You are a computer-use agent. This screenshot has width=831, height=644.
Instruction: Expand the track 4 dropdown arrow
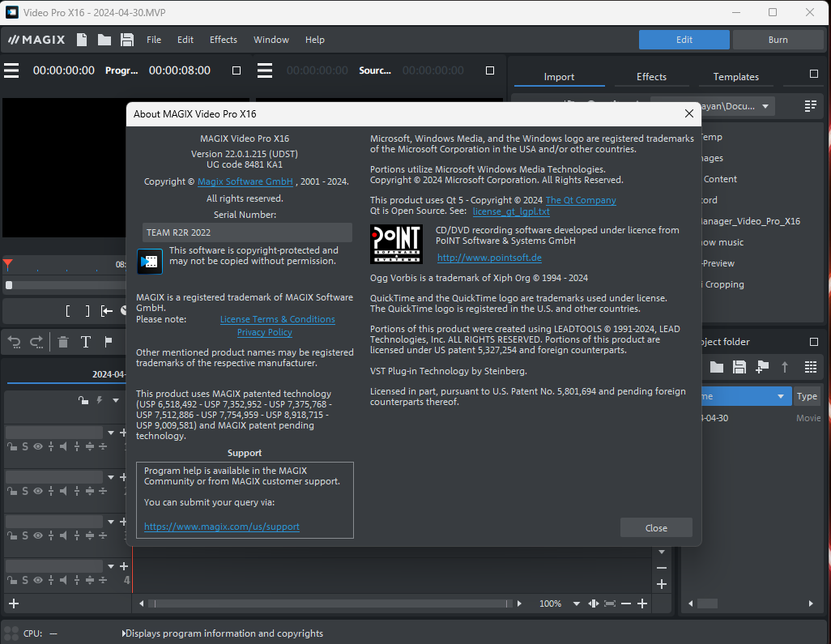click(111, 566)
